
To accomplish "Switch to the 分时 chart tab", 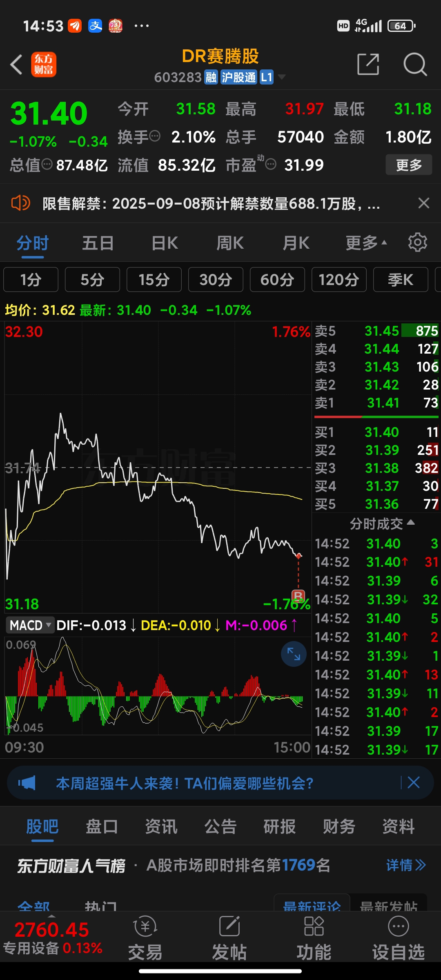I will point(33,243).
